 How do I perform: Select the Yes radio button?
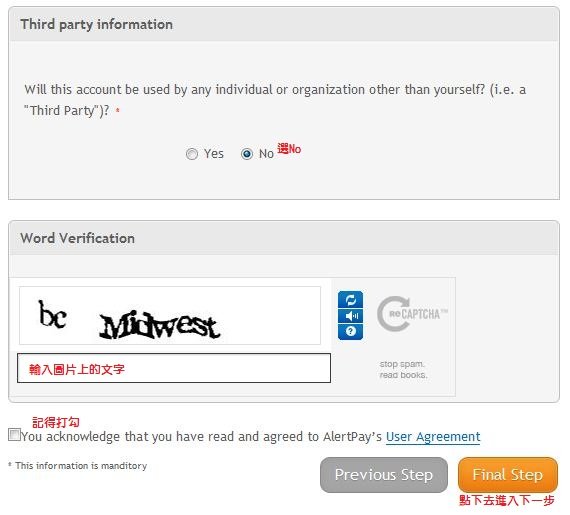pyautogui.click(x=192, y=154)
